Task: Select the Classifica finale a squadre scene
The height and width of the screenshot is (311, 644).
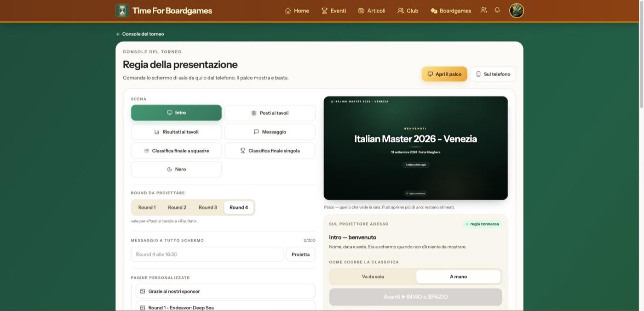Action: pyautogui.click(x=176, y=151)
